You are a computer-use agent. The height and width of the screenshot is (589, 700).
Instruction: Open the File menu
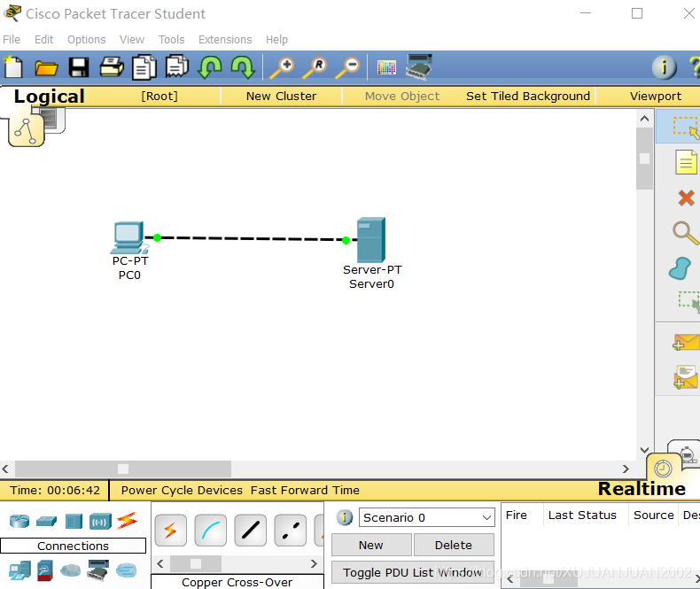point(12,40)
